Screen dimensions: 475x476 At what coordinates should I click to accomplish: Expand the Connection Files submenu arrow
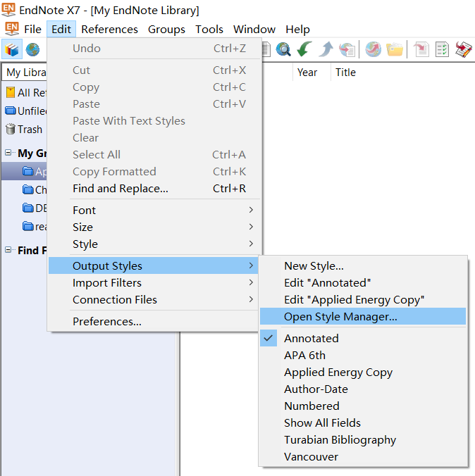[251, 299]
